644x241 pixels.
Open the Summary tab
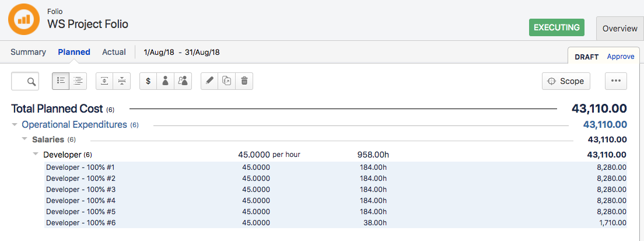(28, 52)
